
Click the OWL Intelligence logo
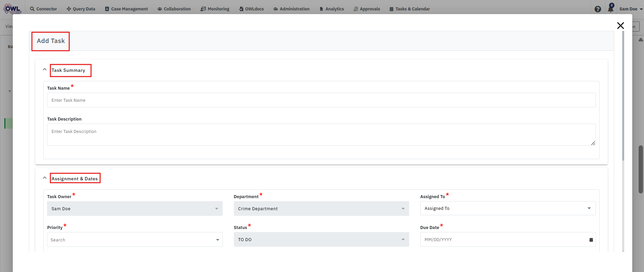[x=12, y=9]
